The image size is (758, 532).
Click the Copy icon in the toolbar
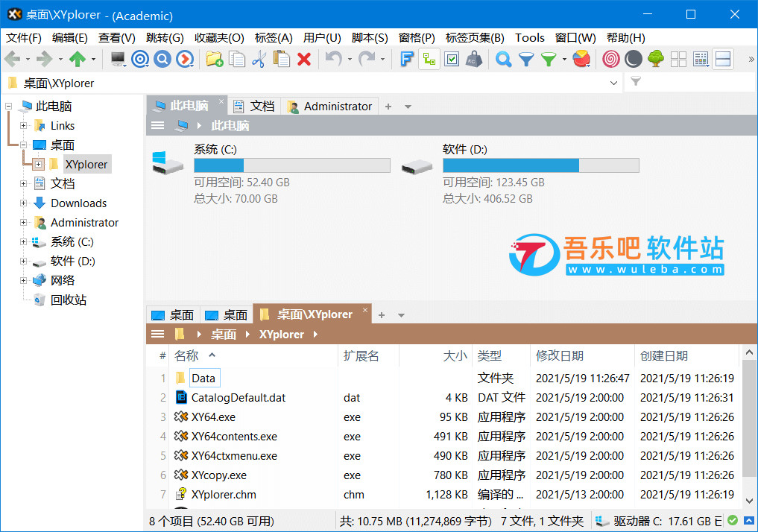pyautogui.click(x=237, y=60)
